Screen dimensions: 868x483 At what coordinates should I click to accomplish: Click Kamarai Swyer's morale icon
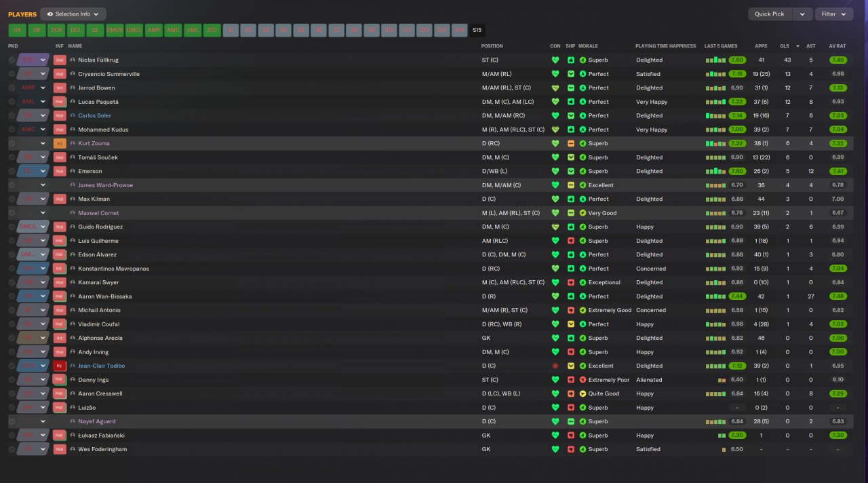(x=583, y=282)
